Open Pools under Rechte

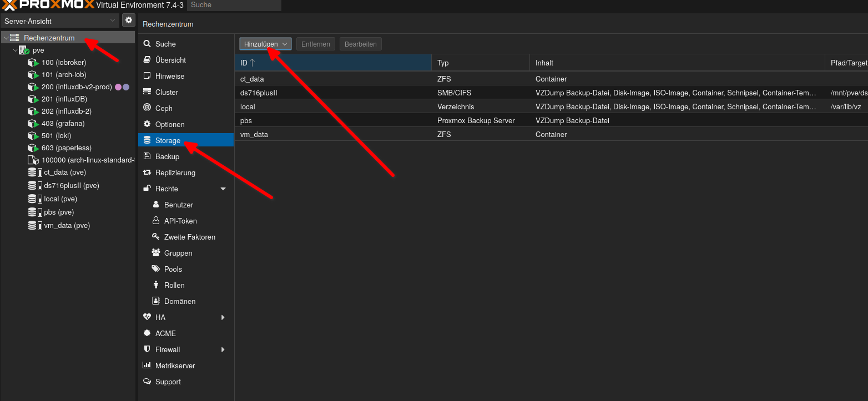[x=186, y=269]
